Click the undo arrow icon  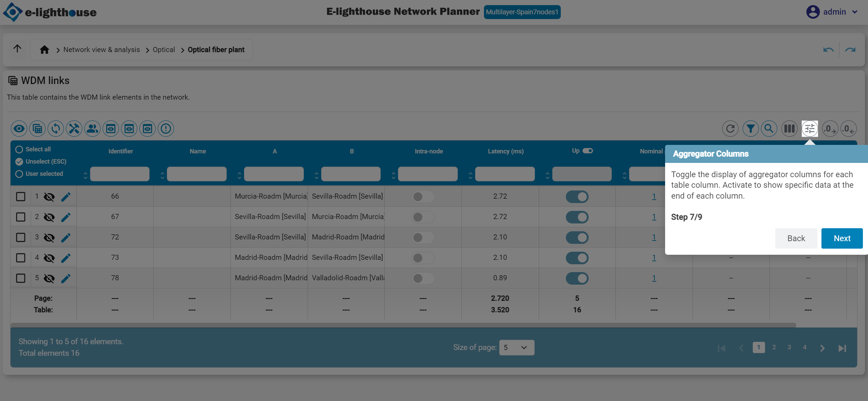(828, 50)
